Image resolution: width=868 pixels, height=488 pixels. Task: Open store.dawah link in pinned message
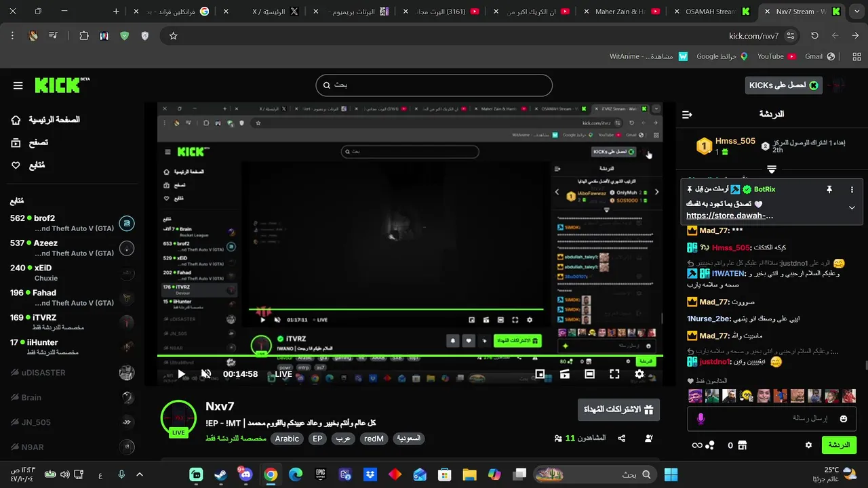[x=730, y=216]
